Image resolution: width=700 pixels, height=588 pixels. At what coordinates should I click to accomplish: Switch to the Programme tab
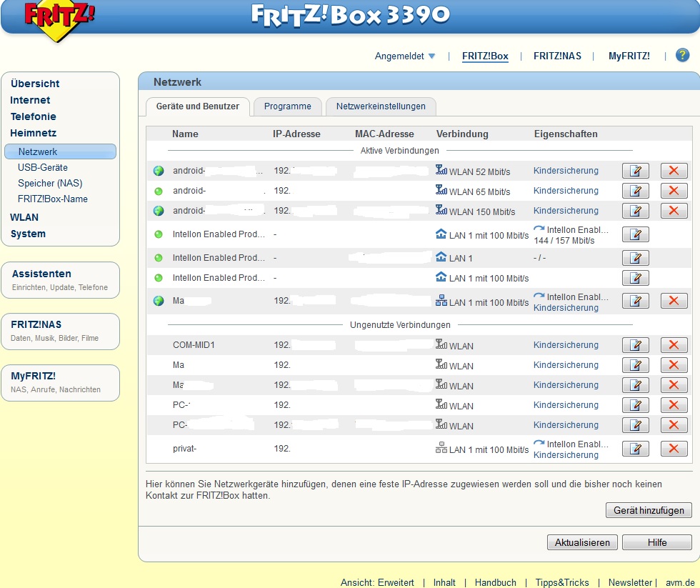pos(287,106)
